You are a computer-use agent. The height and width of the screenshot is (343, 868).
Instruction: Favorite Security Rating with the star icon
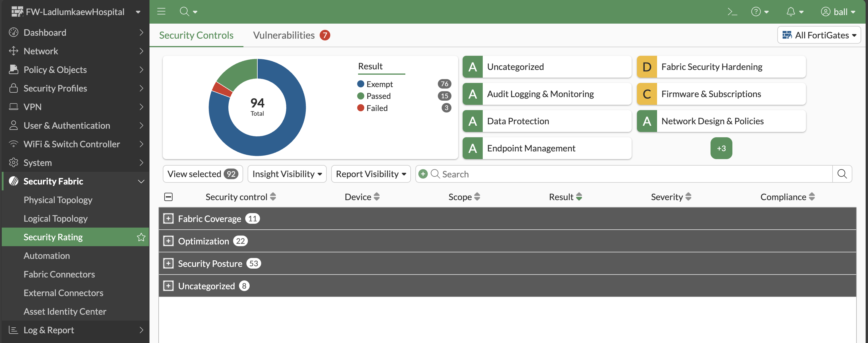[x=141, y=237]
